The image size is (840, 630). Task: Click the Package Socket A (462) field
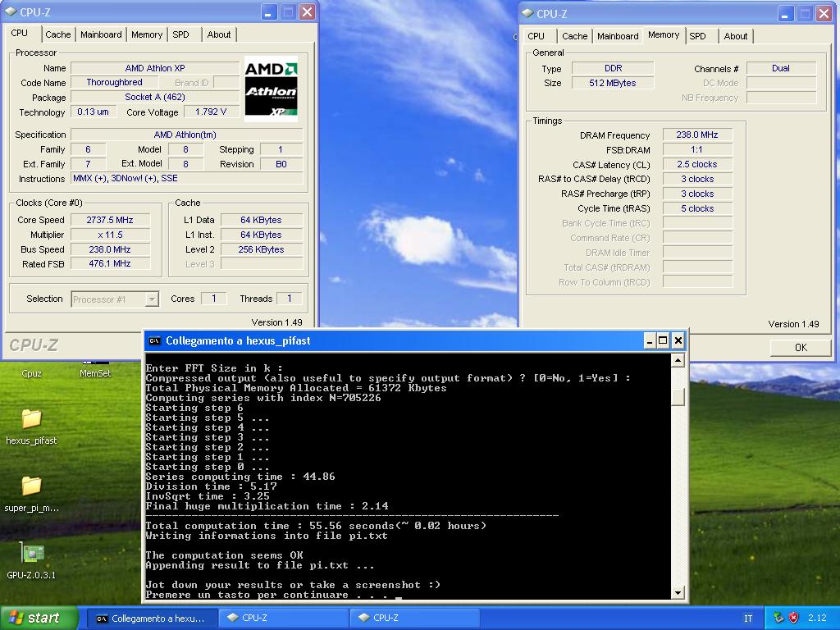pyautogui.click(x=155, y=97)
